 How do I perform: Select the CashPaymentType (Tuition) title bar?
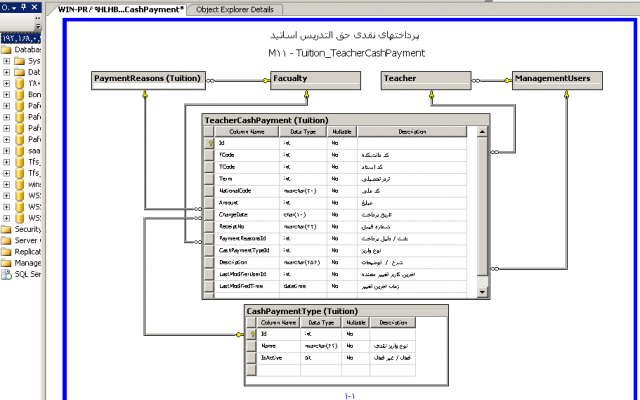tap(346, 311)
